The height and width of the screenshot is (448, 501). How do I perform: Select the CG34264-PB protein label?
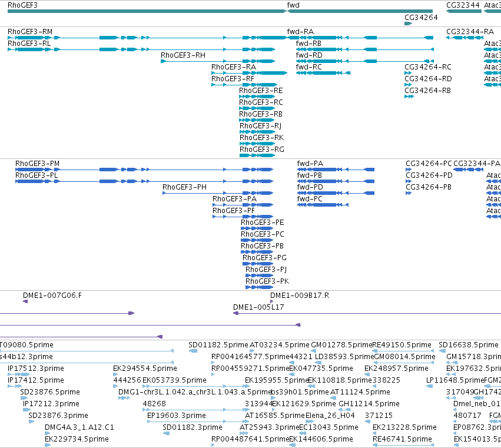click(429, 187)
